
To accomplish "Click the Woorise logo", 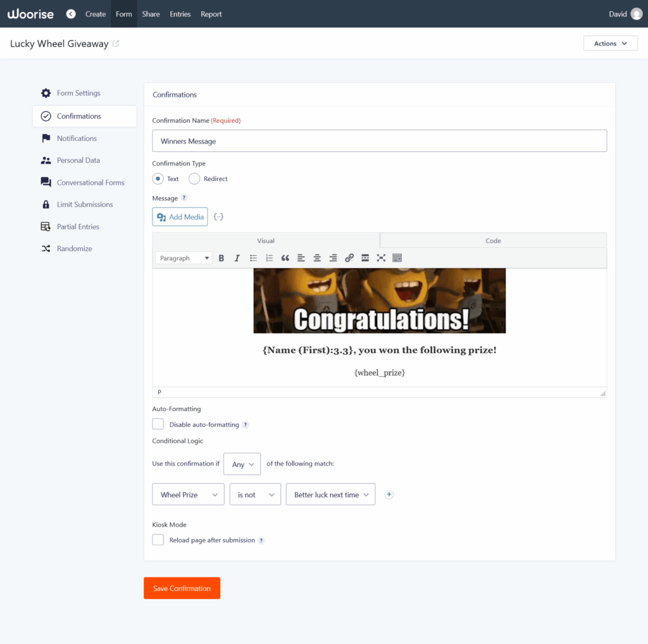I will point(30,14).
